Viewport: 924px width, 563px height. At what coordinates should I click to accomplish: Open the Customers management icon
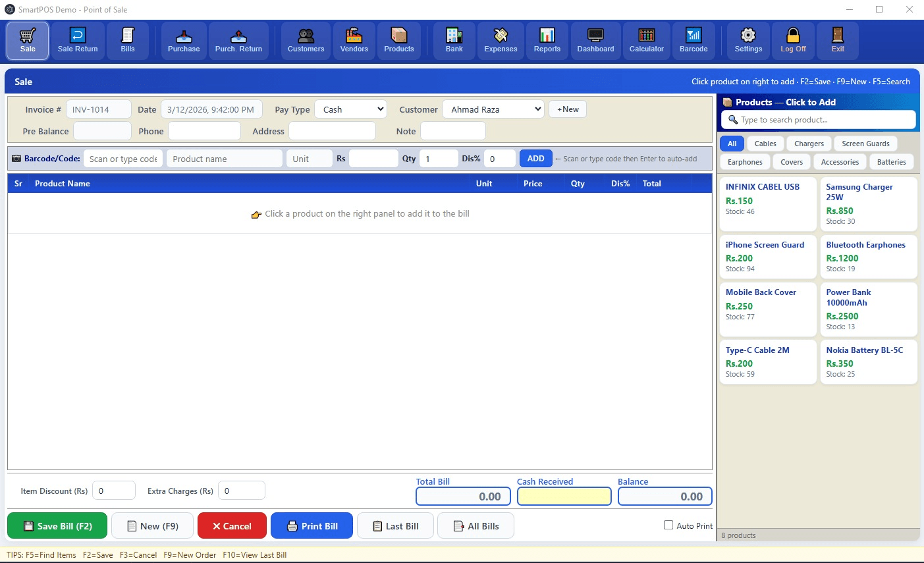305,40
